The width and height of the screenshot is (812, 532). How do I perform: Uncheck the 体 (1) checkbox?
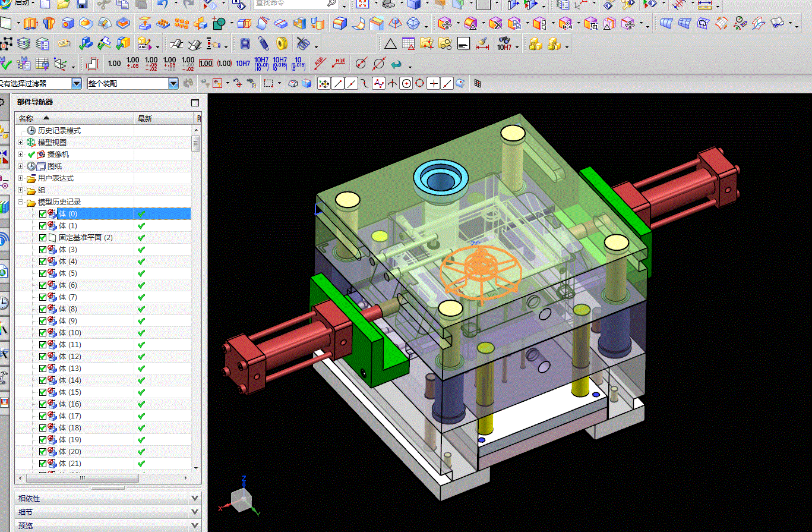click(x=43, y=226)
